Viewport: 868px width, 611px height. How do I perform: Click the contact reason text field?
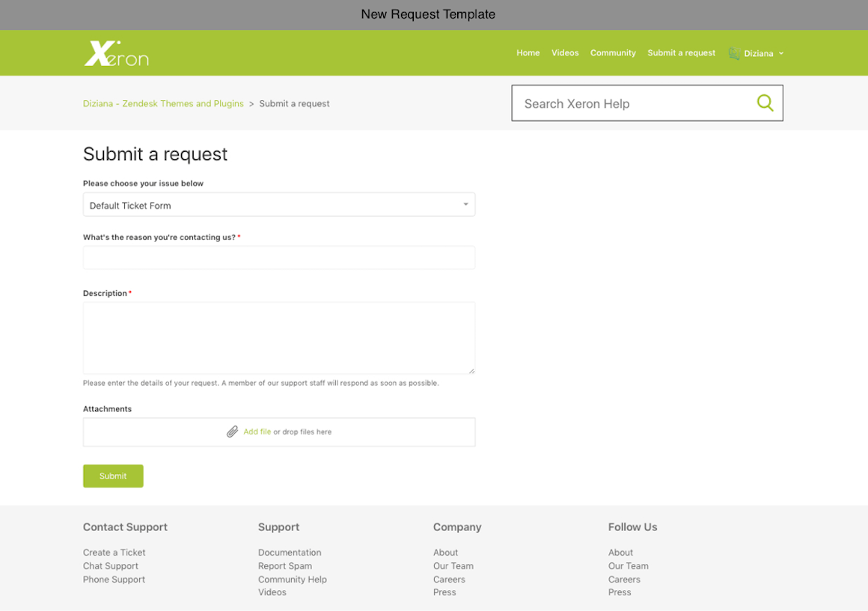[278, 258]
